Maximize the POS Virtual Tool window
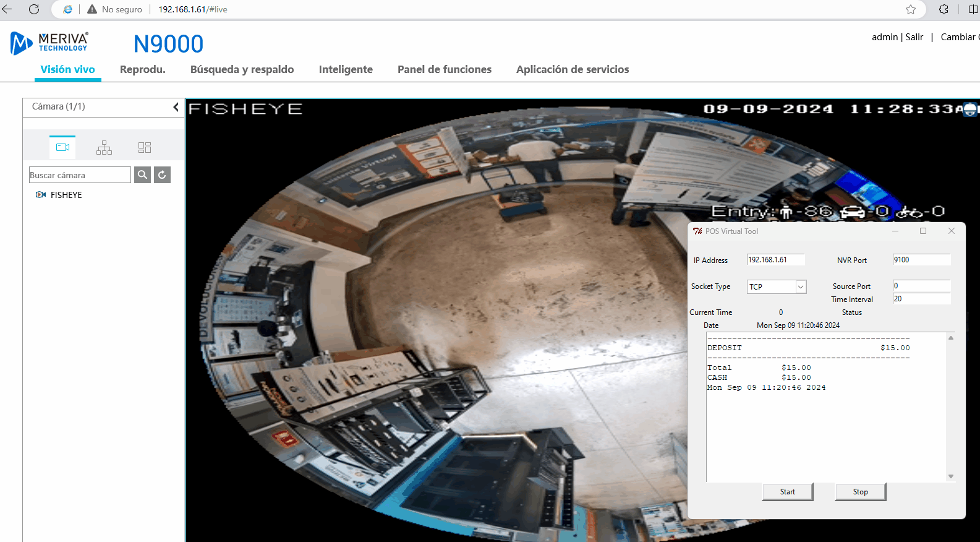The image size is (980, 542). 923,231
